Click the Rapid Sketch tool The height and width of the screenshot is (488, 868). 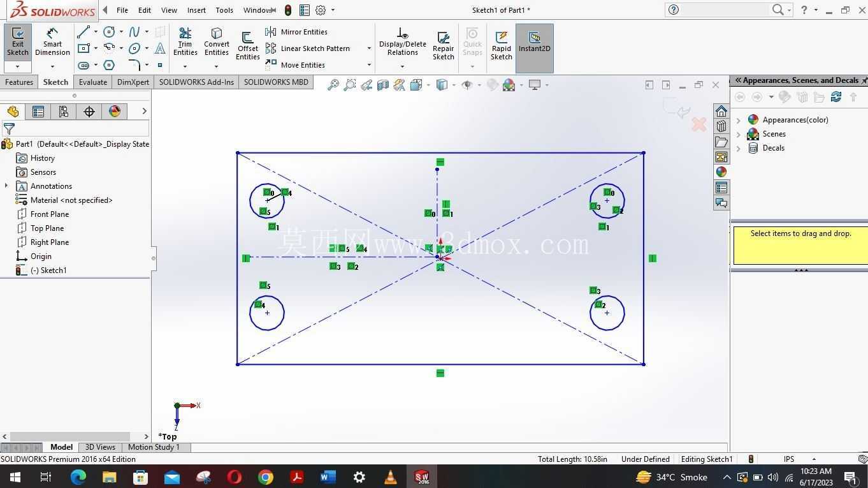[x=502, y=46]
